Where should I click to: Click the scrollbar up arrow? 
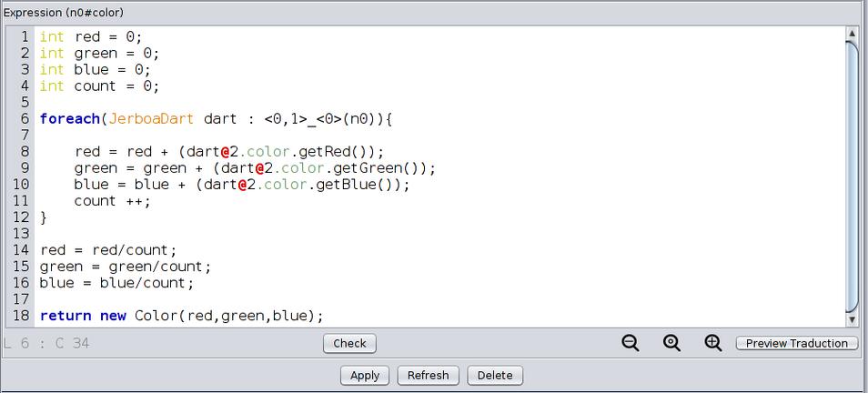pos(852,35)
